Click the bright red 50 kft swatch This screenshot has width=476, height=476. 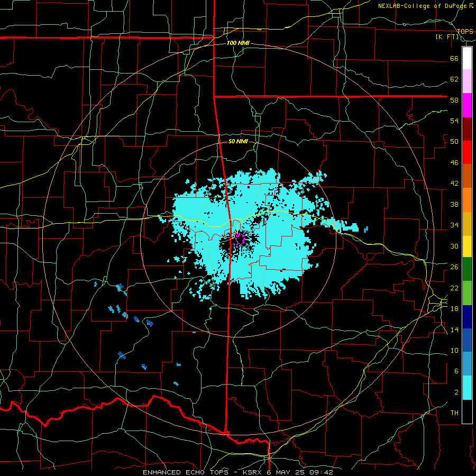click(x=467, y=152)
